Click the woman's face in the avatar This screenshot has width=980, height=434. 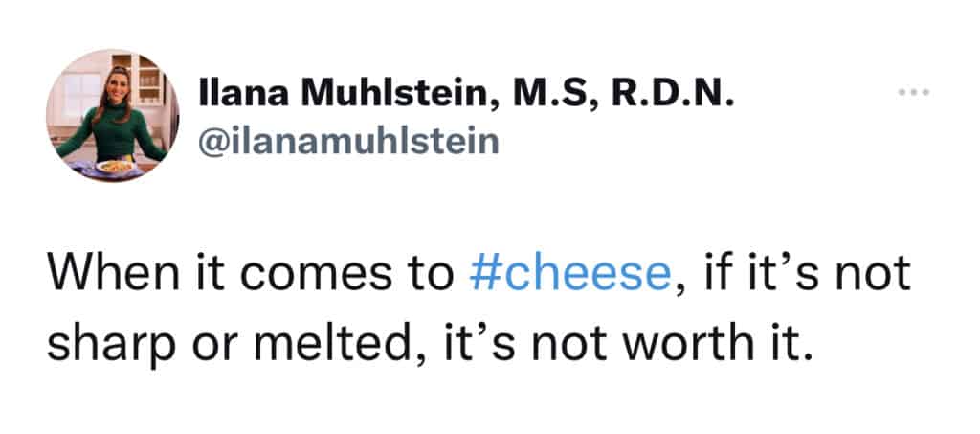pos(116,87)
